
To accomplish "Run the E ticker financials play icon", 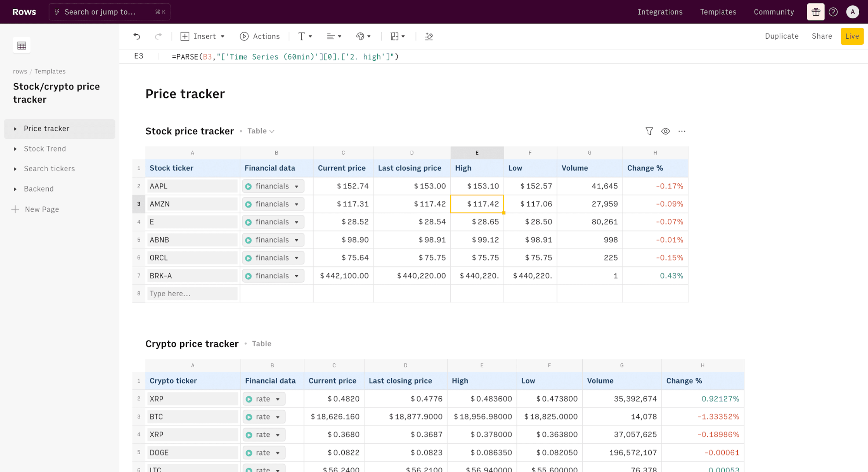I will coord(248,222).
